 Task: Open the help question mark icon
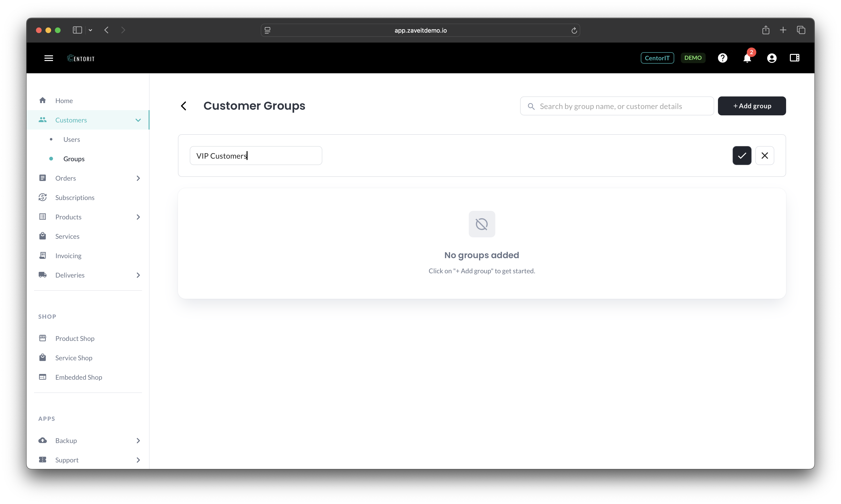[722, 58]
